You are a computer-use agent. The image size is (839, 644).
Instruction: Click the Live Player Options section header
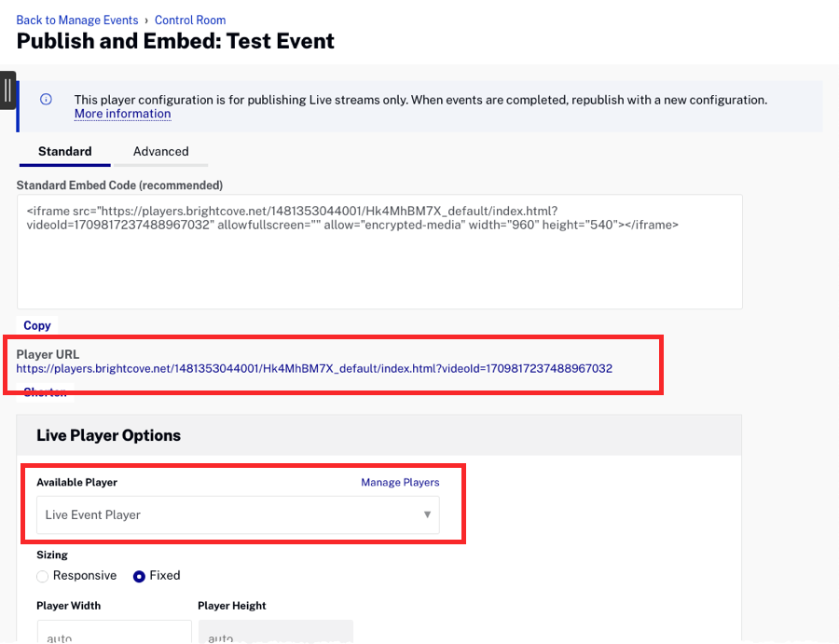[x=108, y=435]
